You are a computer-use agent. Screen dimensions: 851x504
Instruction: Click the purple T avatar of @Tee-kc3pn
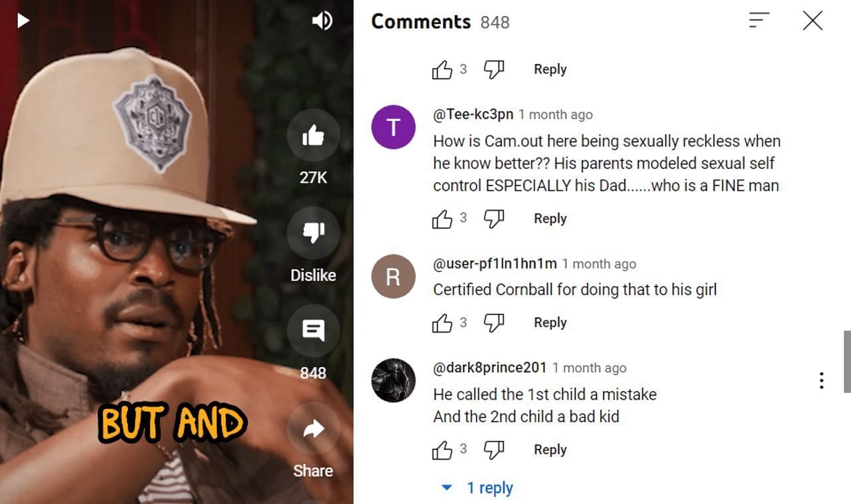point(394,127)
